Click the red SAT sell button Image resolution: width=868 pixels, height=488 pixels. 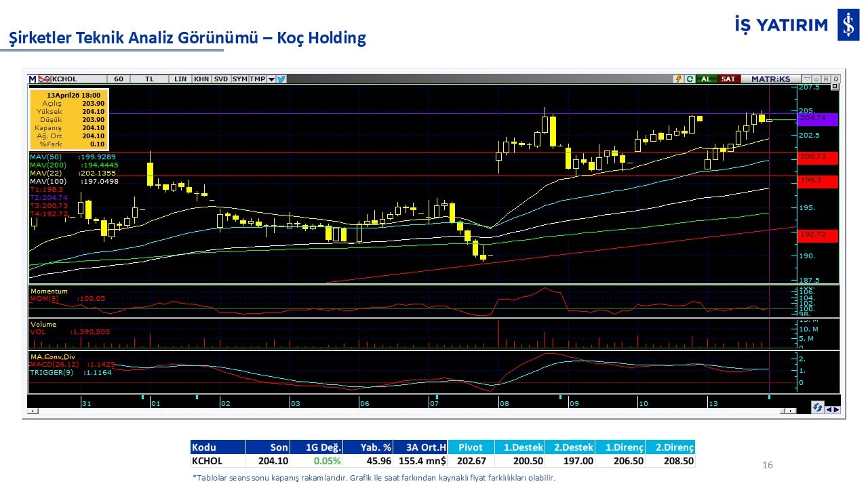(728, 79)
